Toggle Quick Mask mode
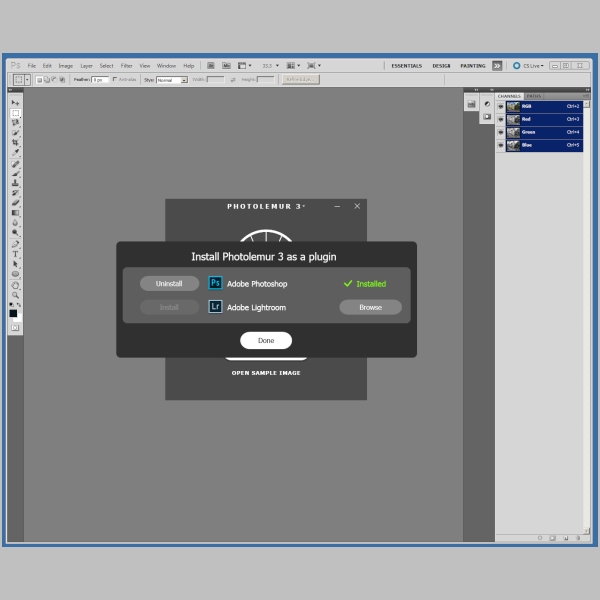 pos(15,328)
